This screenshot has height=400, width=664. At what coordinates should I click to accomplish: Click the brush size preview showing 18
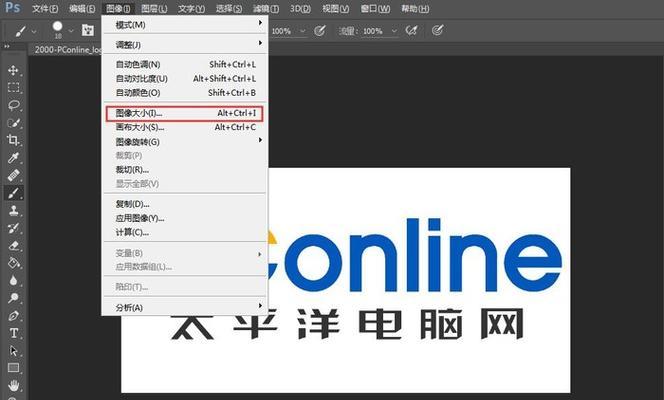point(58,30)
